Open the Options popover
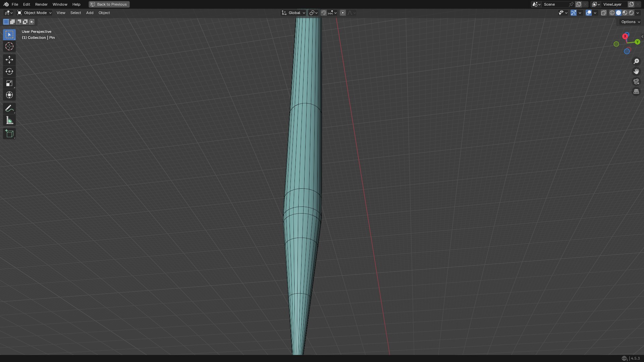Viewport: 644px width, 362px height. click(631, 22)
